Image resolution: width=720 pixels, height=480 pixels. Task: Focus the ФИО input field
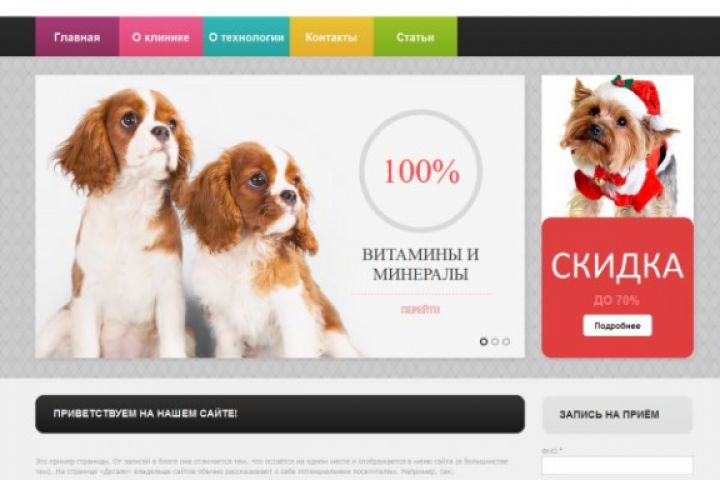click(x=617, y=465)
